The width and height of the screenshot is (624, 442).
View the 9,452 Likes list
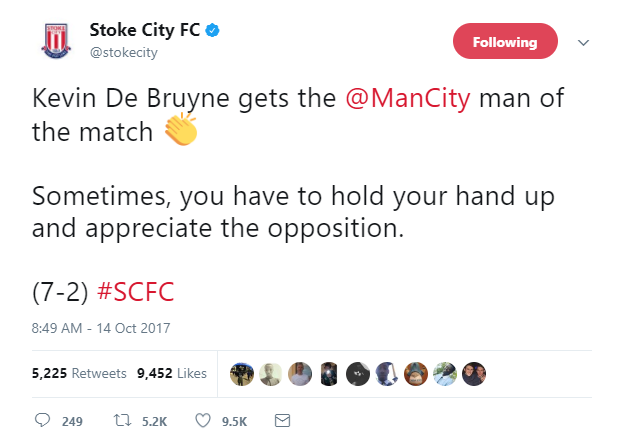[x=171, y=374]
